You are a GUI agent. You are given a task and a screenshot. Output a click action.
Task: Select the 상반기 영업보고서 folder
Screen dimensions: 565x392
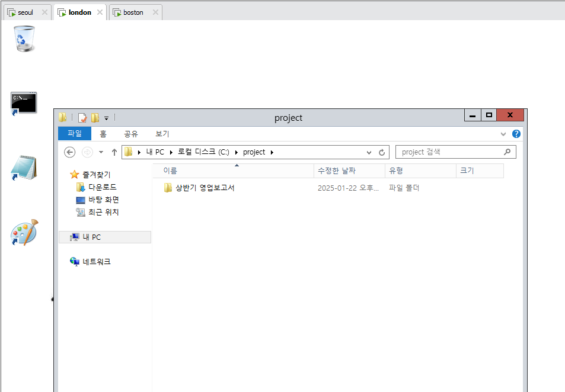[x=205, y=188]
